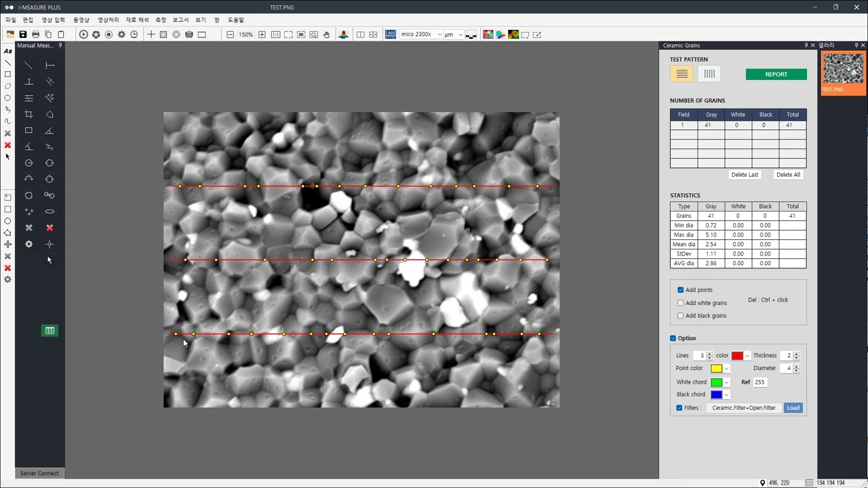
Task: Click the green spreadsheet table icon
Action: 50,331
